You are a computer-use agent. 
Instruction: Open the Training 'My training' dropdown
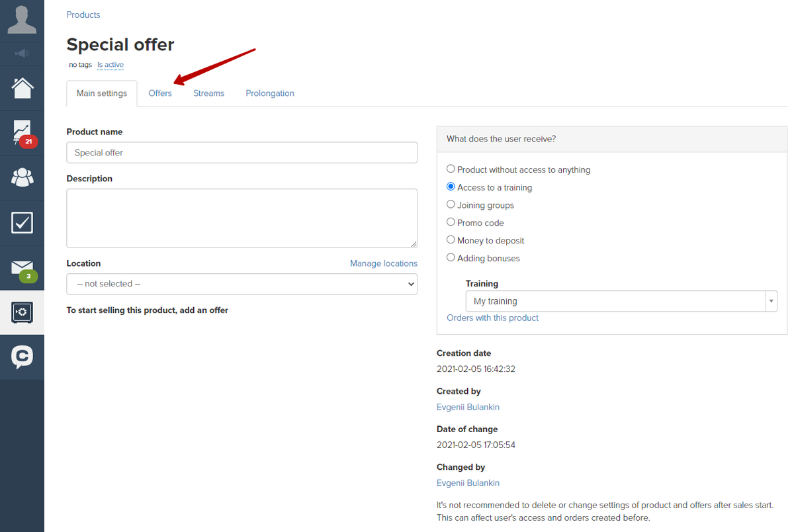(621, 301)
